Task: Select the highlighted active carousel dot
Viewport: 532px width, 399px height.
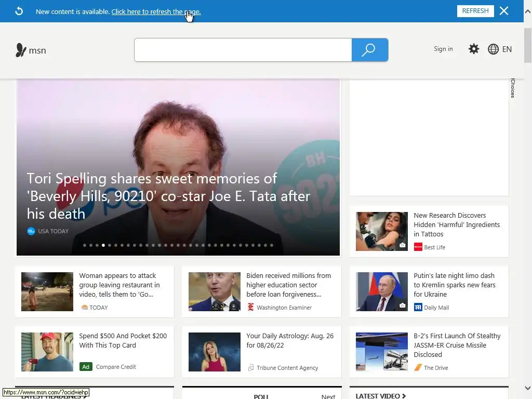Action: pos(103,245)
